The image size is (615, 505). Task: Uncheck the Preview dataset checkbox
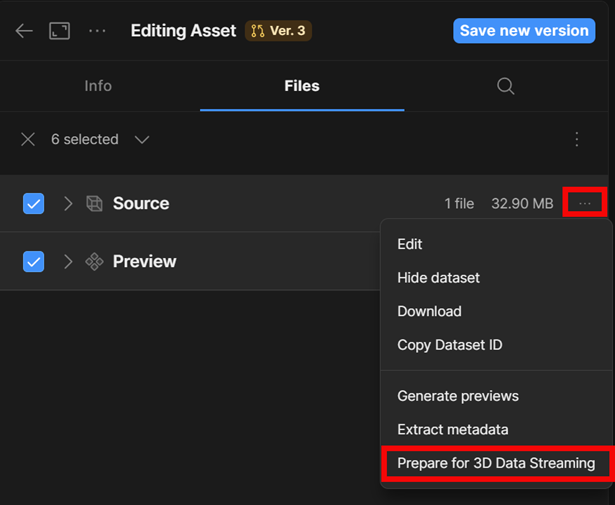tap(34, 262)
